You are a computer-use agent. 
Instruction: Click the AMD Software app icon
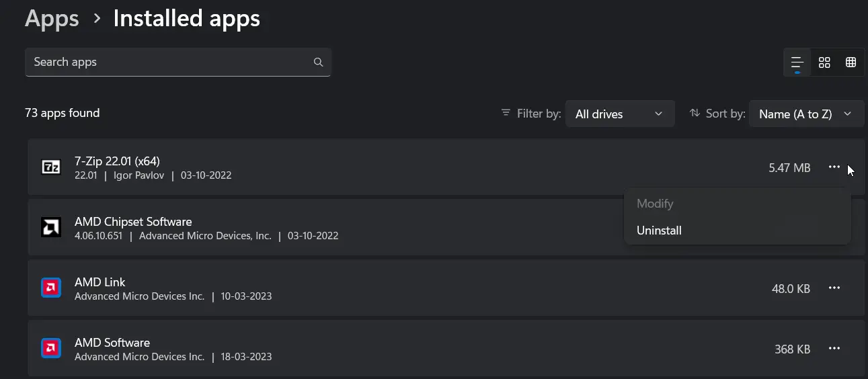point(51,348)
